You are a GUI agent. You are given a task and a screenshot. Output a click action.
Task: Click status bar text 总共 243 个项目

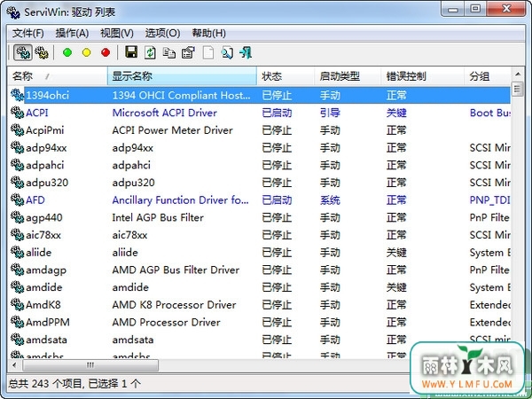(46, 384)
